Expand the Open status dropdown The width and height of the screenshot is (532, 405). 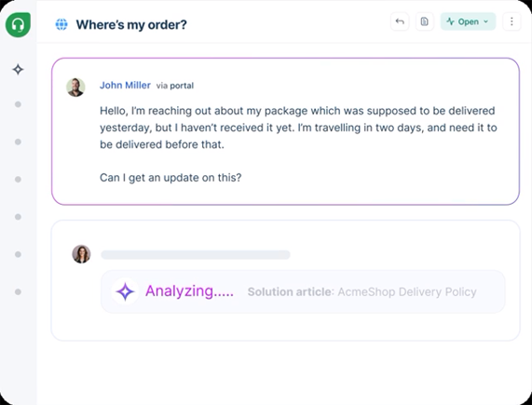(x=468, y=21)
